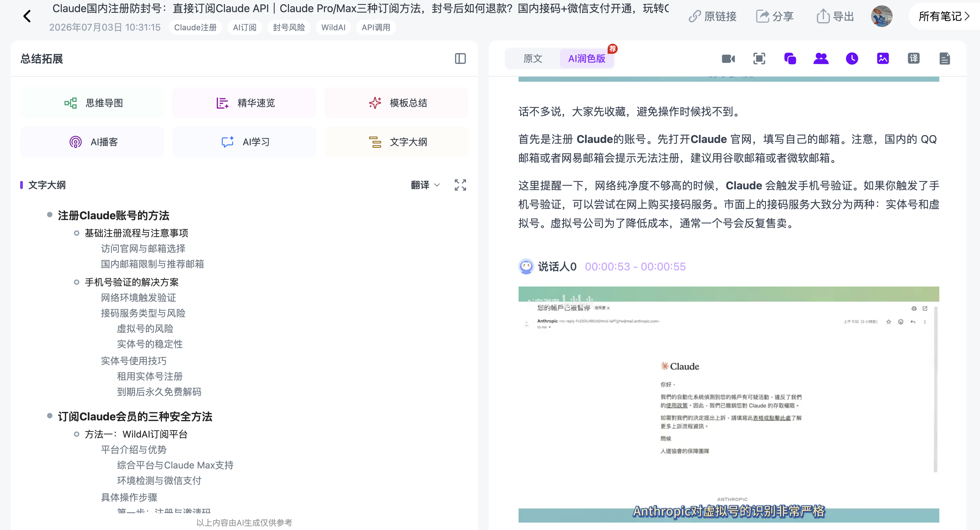Image resolution: width=980 pixels, height=530 pixels.
Task: Open the user avatar profile
Action: click(x=882, y=16)
